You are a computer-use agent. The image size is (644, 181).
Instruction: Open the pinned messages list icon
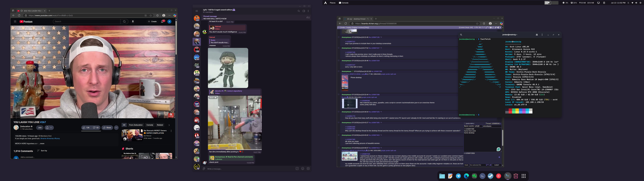pos(308,18)
